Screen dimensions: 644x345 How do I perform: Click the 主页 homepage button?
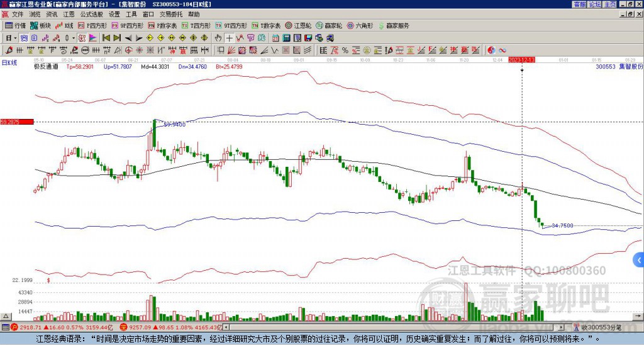610,4
